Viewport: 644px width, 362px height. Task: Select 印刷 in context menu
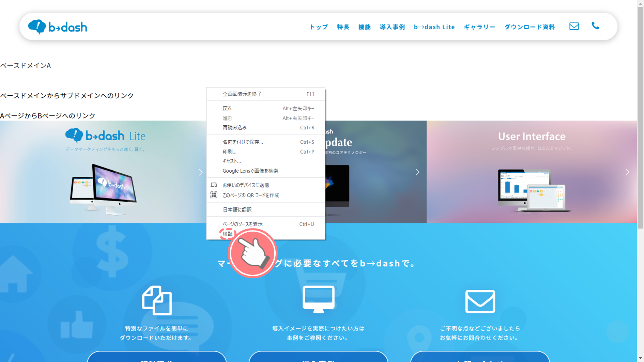click(266, 152)
